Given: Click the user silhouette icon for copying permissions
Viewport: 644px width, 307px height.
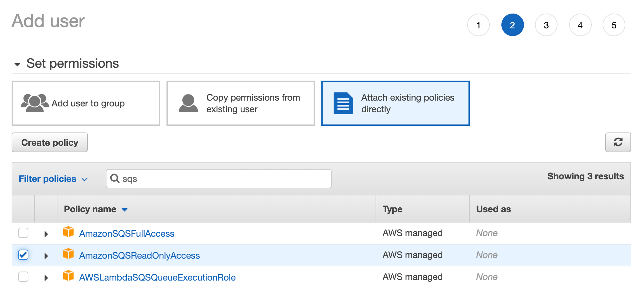Looking at the screenshot, I should (x=188, y=103).
